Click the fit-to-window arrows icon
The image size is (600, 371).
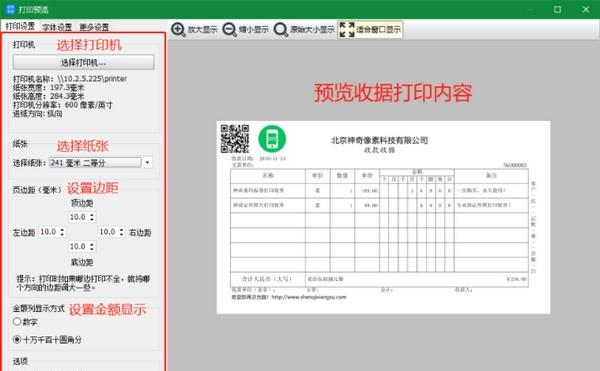(x=347, y=29)
